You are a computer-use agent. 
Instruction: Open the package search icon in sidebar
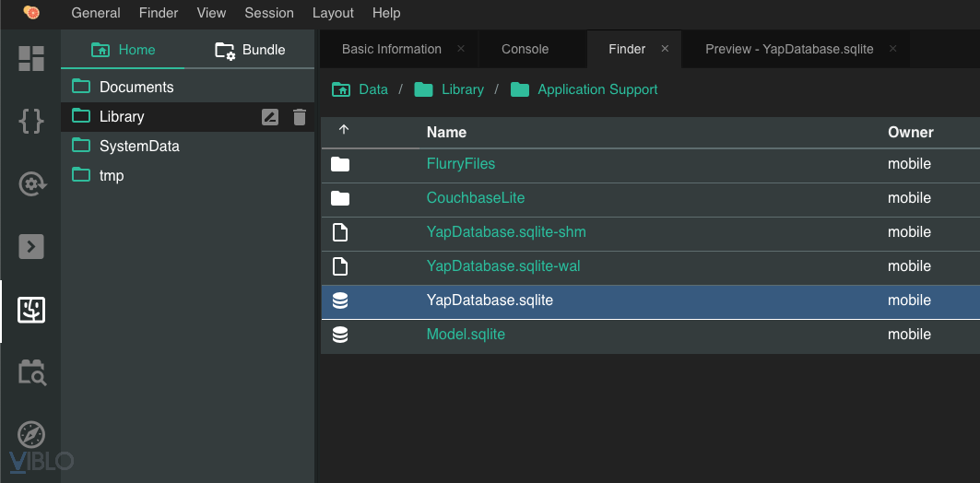click(x=31, y=372)
